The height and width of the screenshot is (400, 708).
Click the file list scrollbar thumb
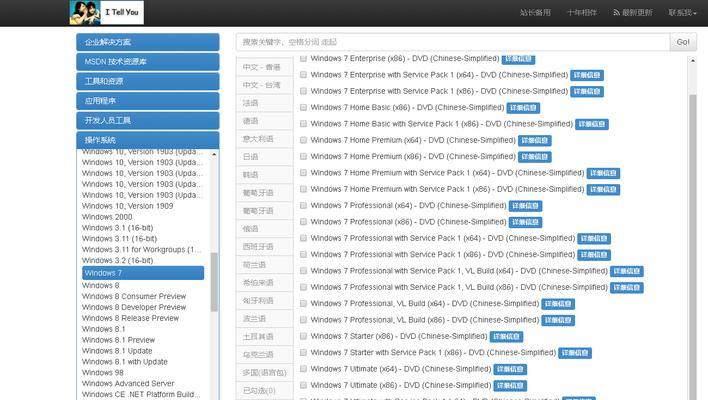[x=693, y=246]
